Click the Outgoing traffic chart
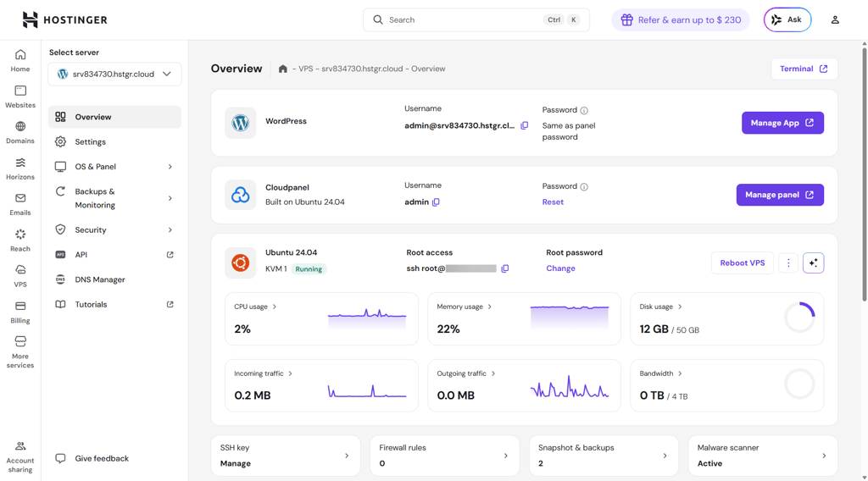 tap(570, 386)
